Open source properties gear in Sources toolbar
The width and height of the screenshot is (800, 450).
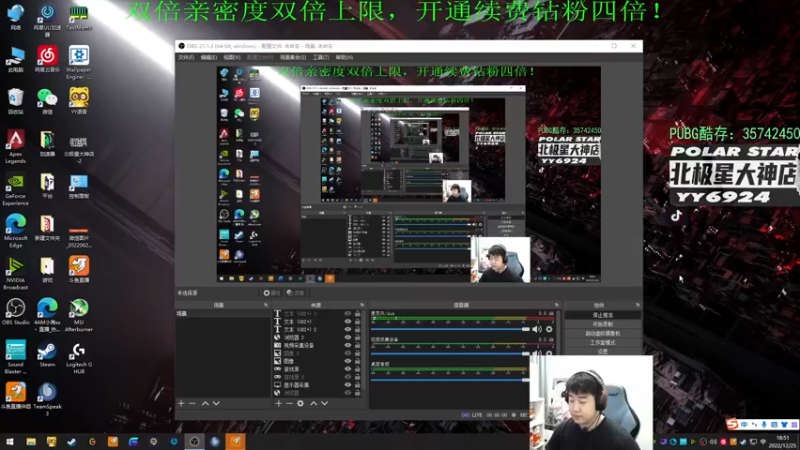point(301,403)
